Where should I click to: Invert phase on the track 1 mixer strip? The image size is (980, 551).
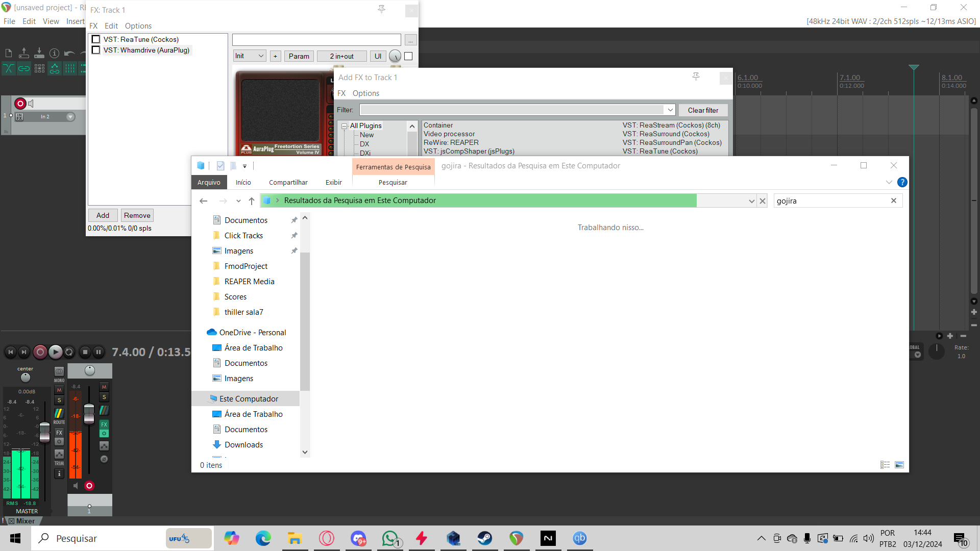pyautogui.click(x=104, y=459)
